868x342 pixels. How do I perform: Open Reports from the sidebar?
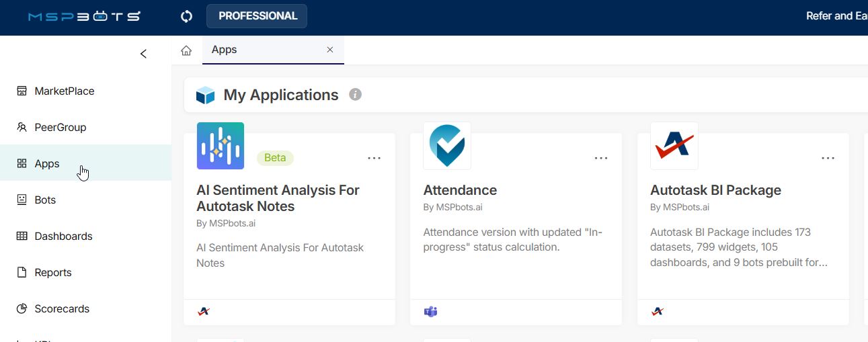[52, 273]
